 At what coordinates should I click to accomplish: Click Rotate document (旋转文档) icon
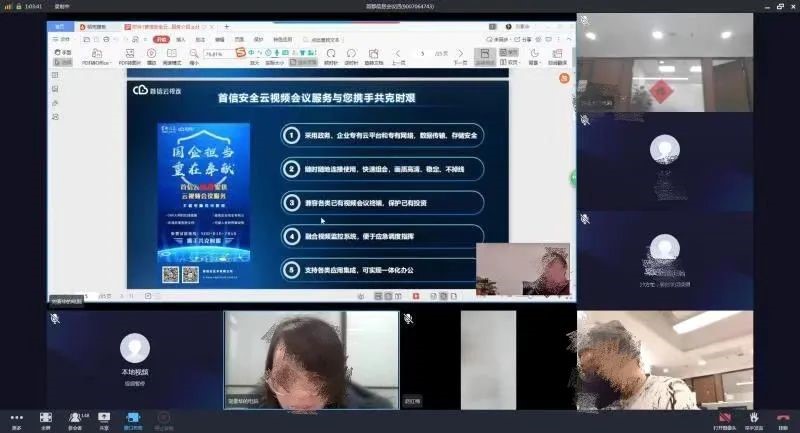point(374,56)
